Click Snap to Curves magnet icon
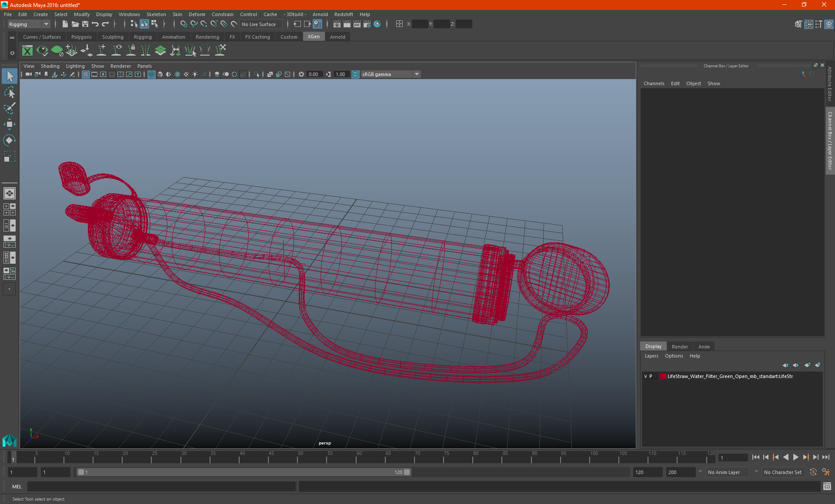This screenshot has width=835, height=504. (x=194, y=24)
